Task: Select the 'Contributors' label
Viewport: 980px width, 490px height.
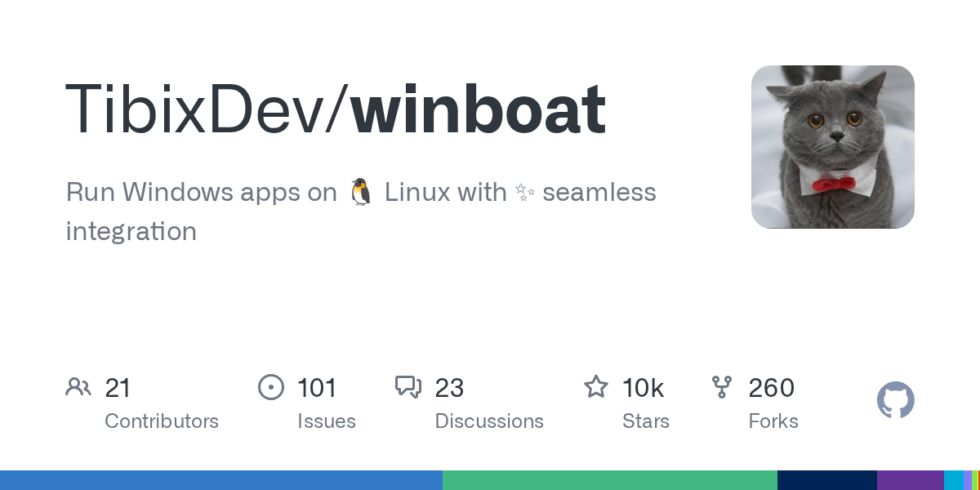Action: point(162,421)
